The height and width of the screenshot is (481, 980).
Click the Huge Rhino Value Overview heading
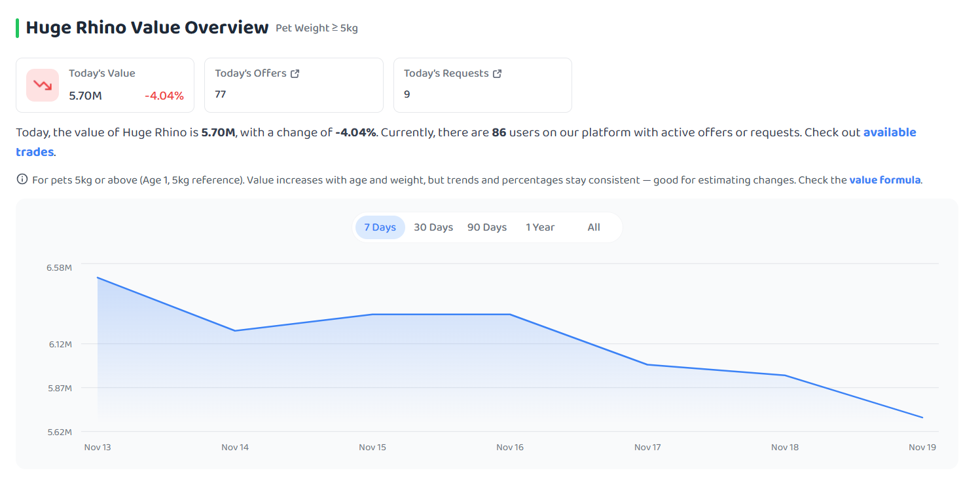[147, 28]
